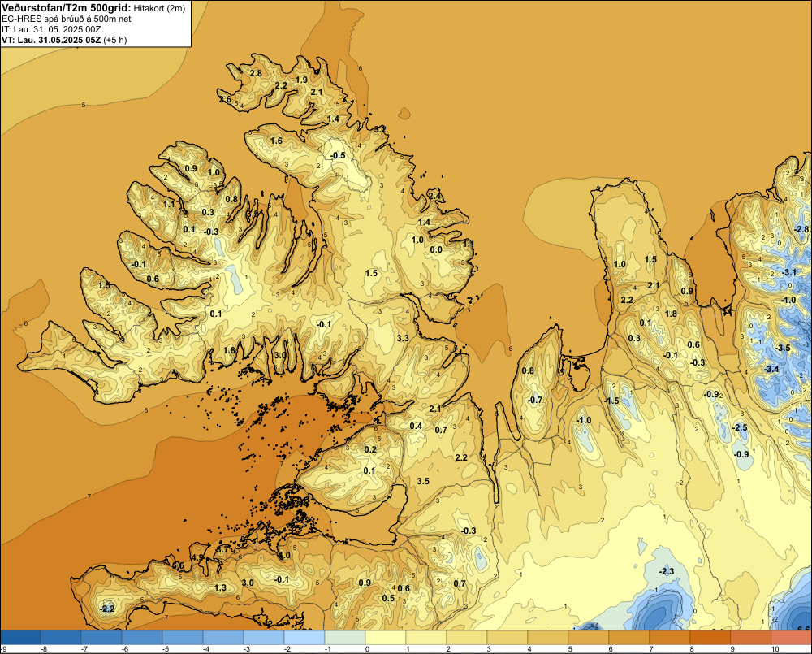Viewport: 812px width, 654px height.
Task: Click the "-3.1" temperature value on the map
Action: tap(788, 273)
